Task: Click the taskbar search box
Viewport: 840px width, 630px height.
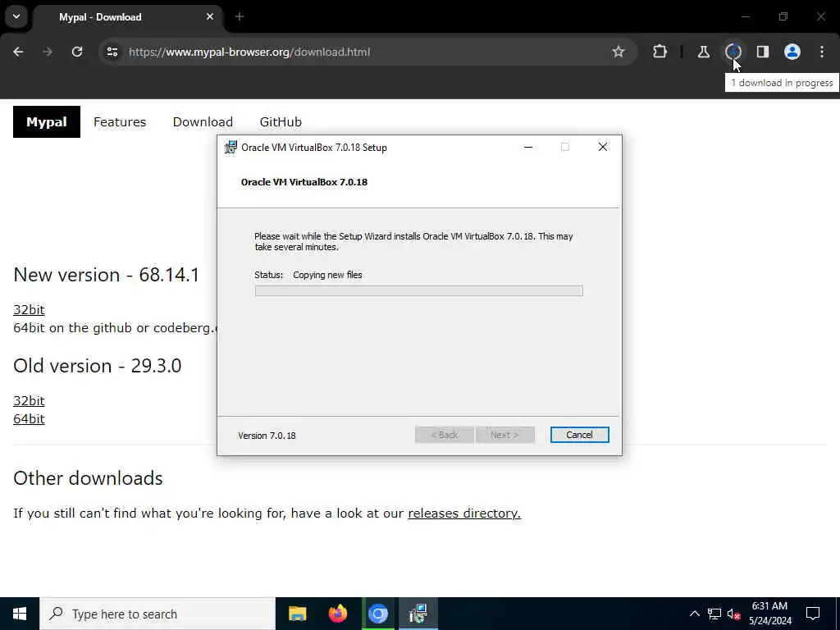Action: tap(157, 614)
